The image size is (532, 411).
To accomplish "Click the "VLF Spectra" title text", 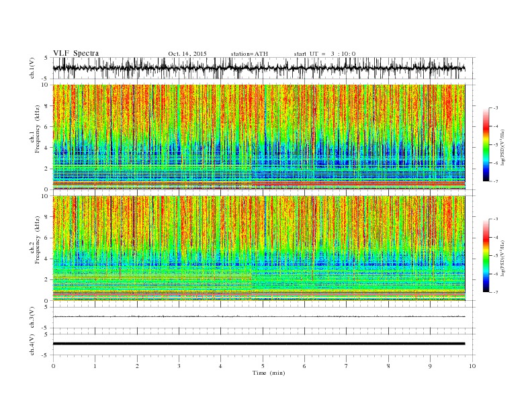I will pyautogui.click(x=76, y=53).
